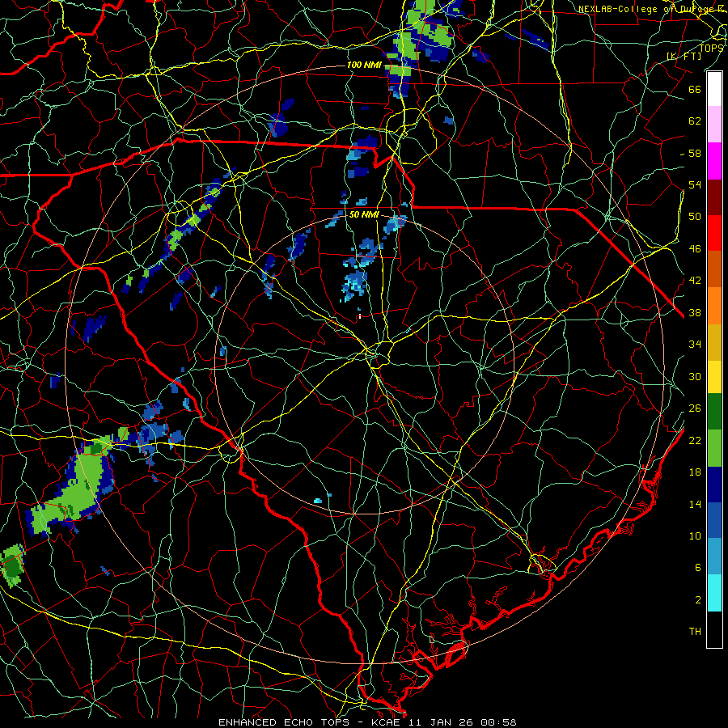Viewport: 728px width, 728px height.
Task: Click the "[K FT]" units label
Action: pyautogui.click(x=684, y=56)
